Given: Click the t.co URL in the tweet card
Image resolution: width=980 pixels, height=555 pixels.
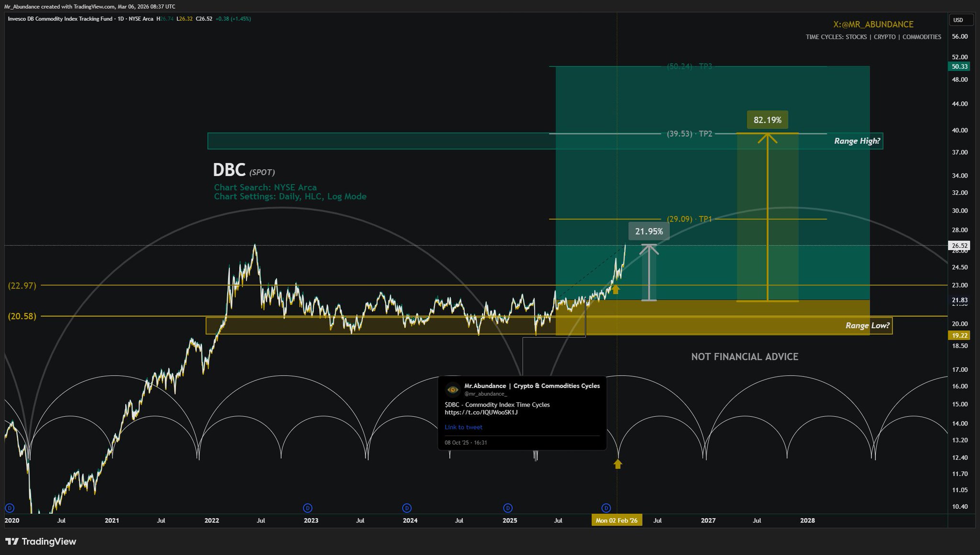Looking at the screenshot, I should 481,412.
